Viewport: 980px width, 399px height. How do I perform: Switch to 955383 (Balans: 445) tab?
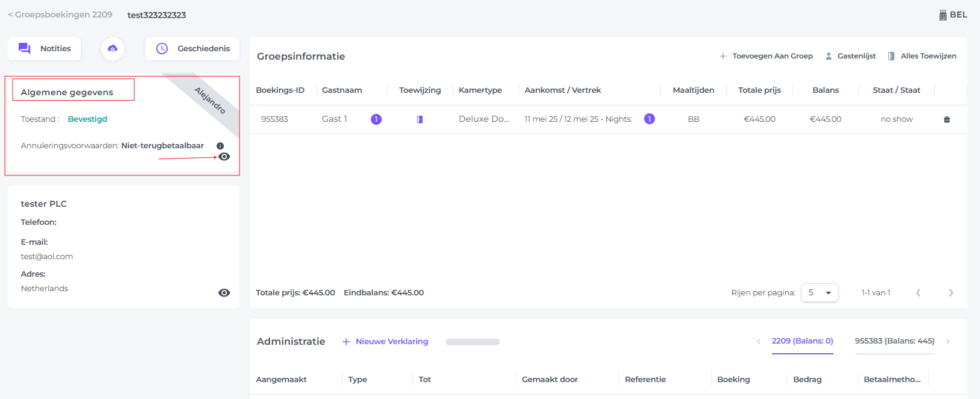click(895, 341)
